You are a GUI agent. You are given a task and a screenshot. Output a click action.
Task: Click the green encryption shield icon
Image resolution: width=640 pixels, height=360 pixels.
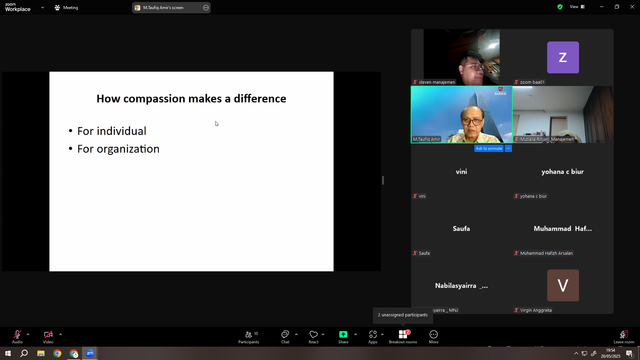560,7
